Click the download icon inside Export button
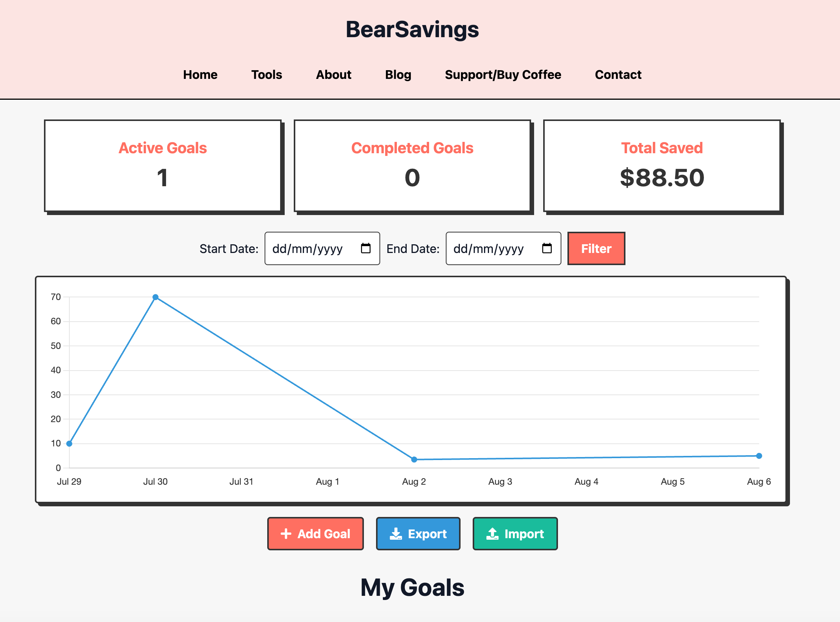The height and width of the screenshot is (622, 840). (x=396, y=534)
